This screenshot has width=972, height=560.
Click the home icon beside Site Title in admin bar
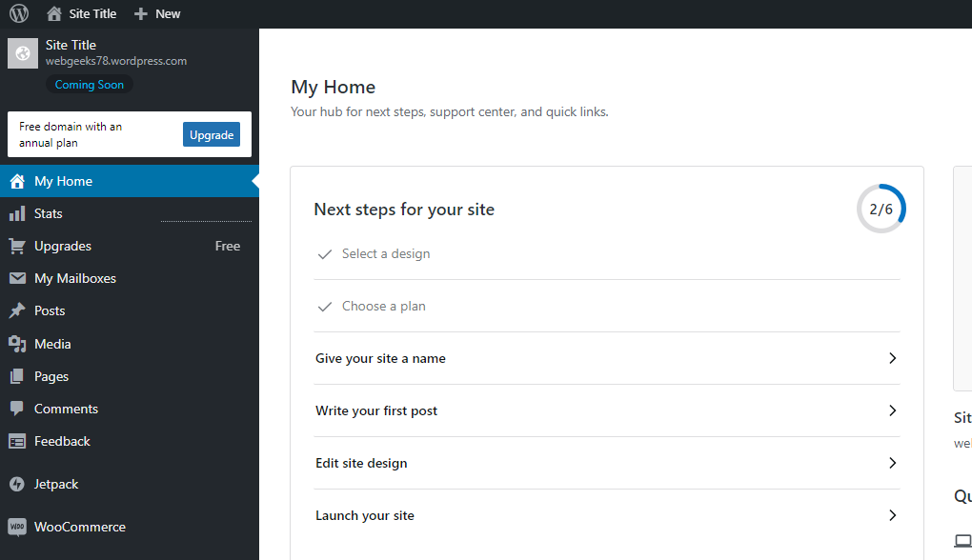point(54,13)
